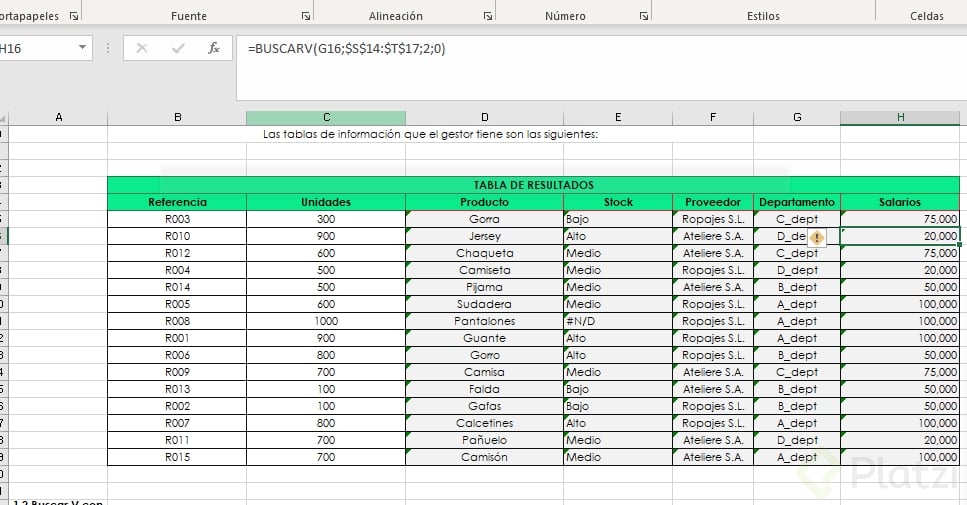The height and width of the screenshot is (505, 967).
Task: Select the R010 reference cell
Action: pos(177,236)
